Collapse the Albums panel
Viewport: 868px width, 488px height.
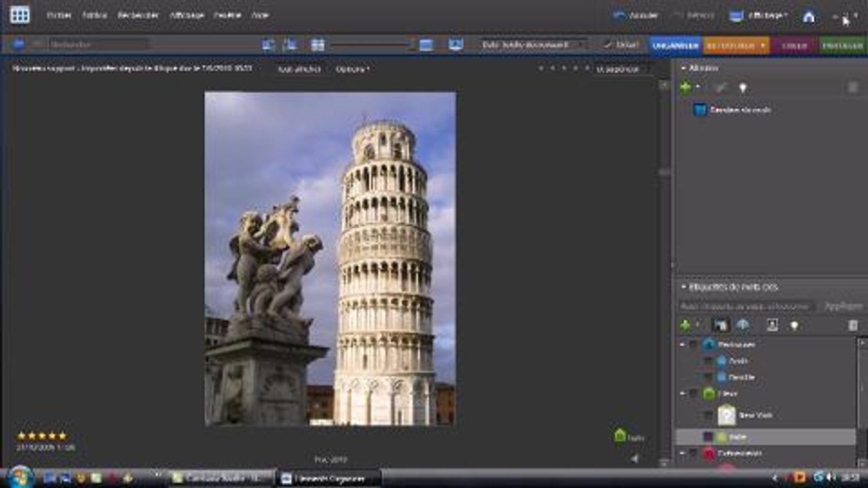click(683, 68)
